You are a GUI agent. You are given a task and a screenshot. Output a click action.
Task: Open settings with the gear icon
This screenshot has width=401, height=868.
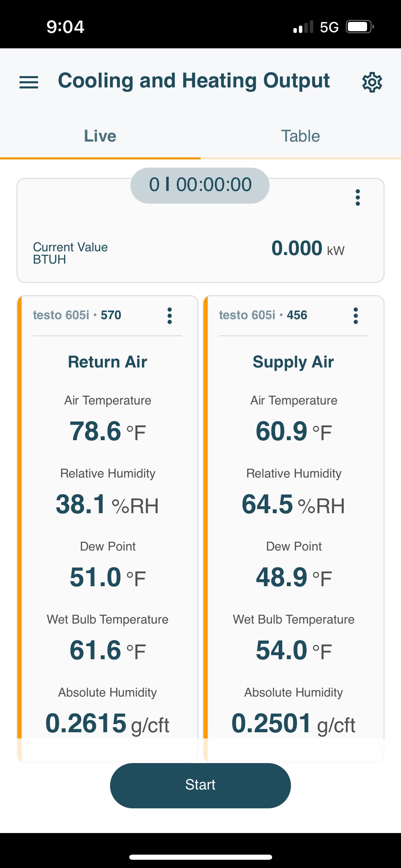click(x=372, y=82)
